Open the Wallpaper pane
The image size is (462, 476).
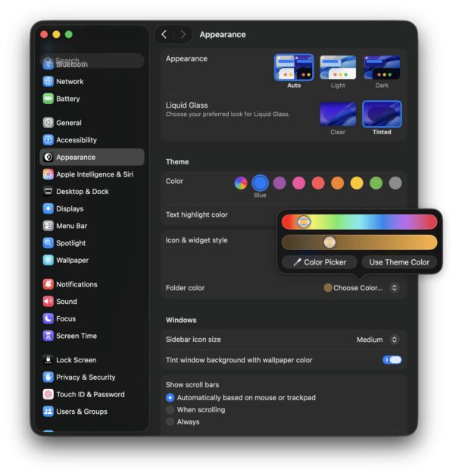pos(72,260)
